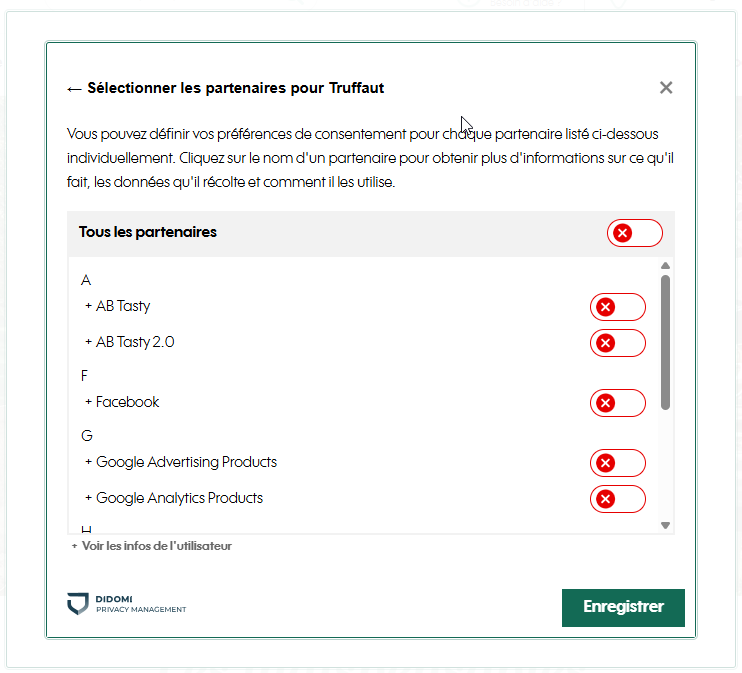Click the Sélectionner les partenaires pour Truffaut heading
This screenshot has height=673, width=742.
click(x=236, y=88)
